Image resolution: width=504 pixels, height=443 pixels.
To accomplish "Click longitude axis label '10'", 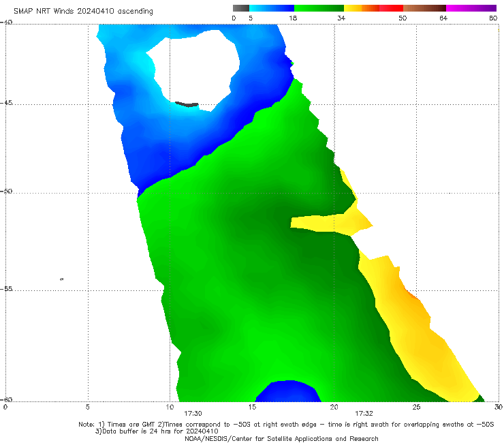I will pos(170,408).
